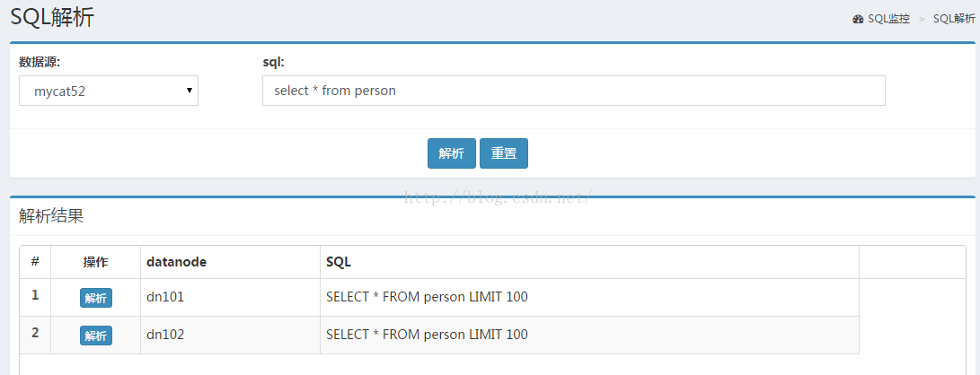Click the 解析结果 panel heading
The image size is (980, 375).
tap(51, 216)
